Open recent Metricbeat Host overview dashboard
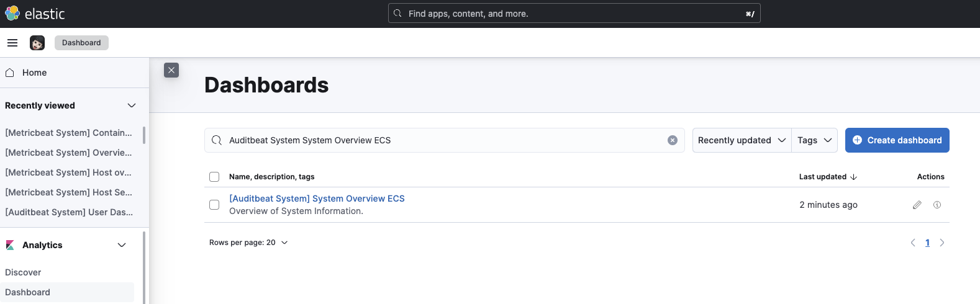This screenshot has width=980, height=304. click(x=68, y=172)
